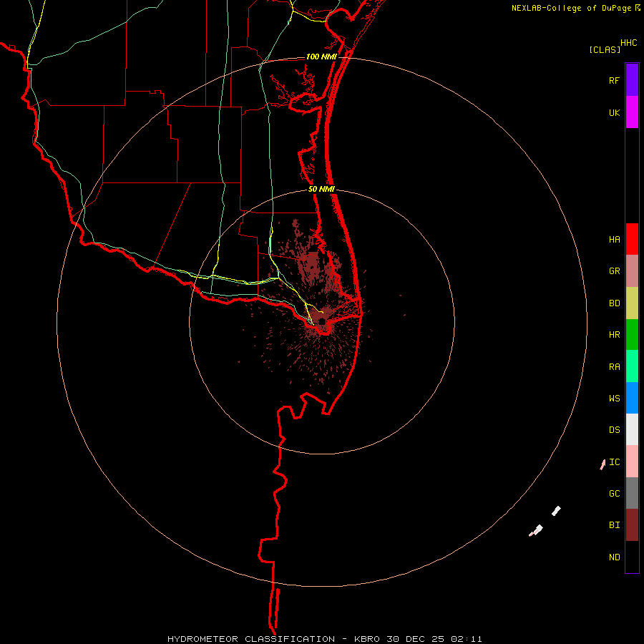Screen dimensions: 644x644
Task: Click the IC legend label
Action: (x=614, y=462)
